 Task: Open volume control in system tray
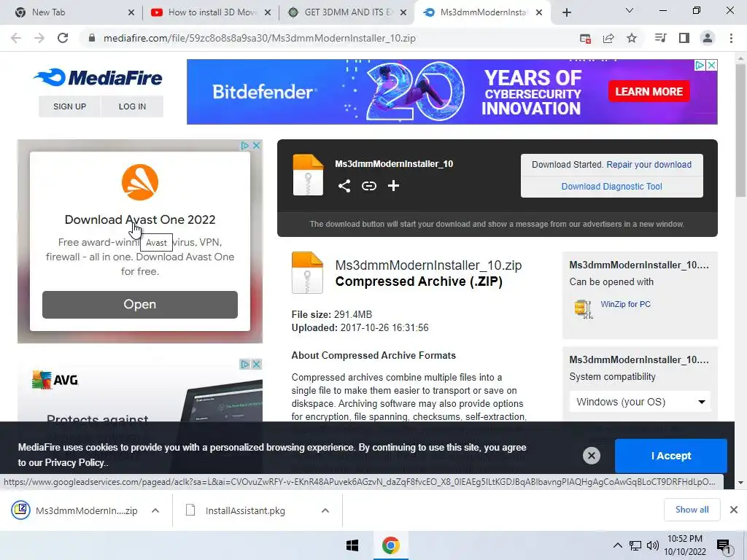coord(653,545)
